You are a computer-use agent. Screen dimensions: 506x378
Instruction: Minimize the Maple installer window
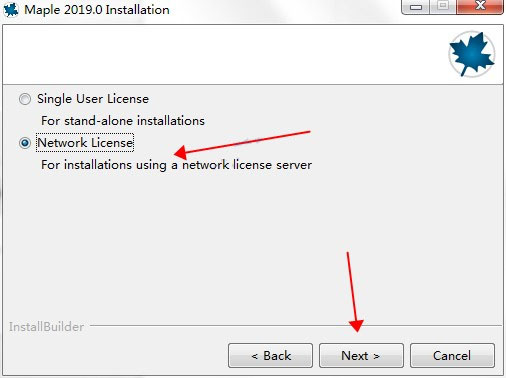pyautogui.click(x=416, y=7)
